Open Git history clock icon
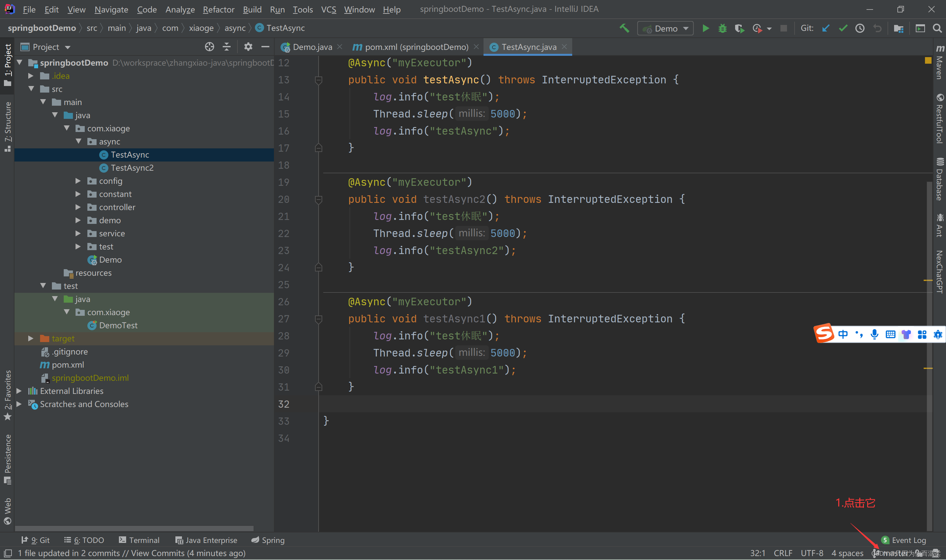 860,28
